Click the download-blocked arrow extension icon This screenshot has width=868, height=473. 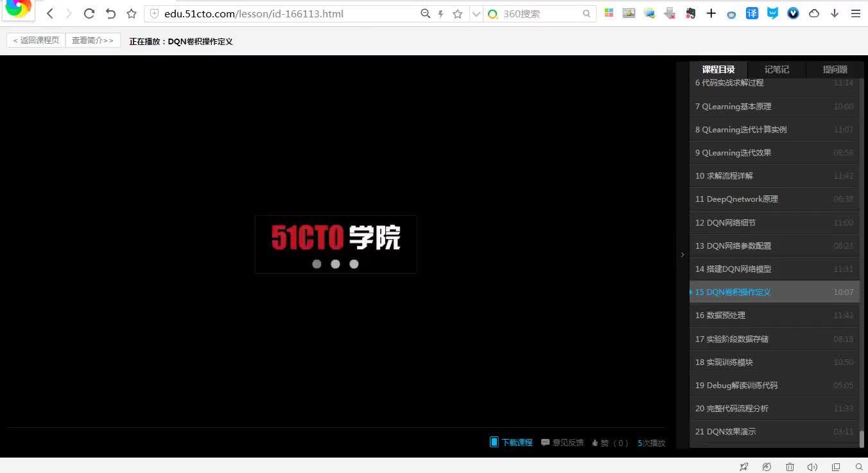670,13
